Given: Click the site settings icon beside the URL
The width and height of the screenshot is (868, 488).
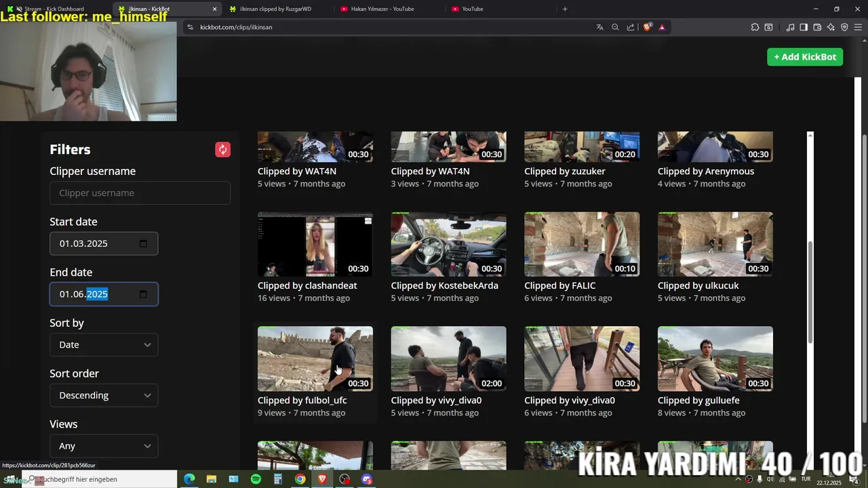Looking at the screenshot, I should click(190, 27).
